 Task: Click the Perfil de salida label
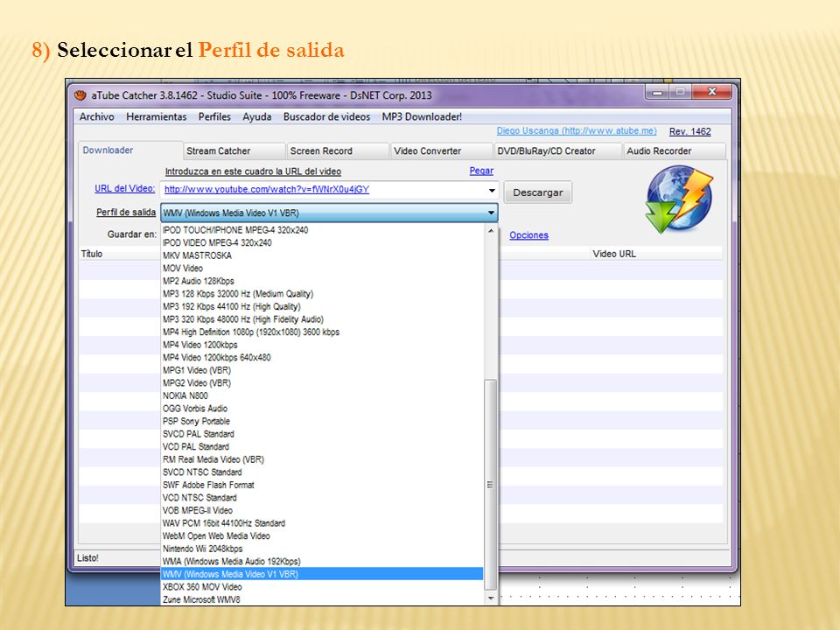(x=126, y=212)
